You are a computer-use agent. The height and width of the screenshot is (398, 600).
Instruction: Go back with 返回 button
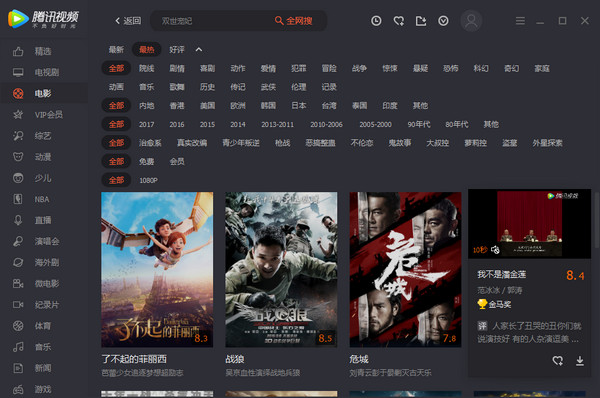tap(128, 21)
